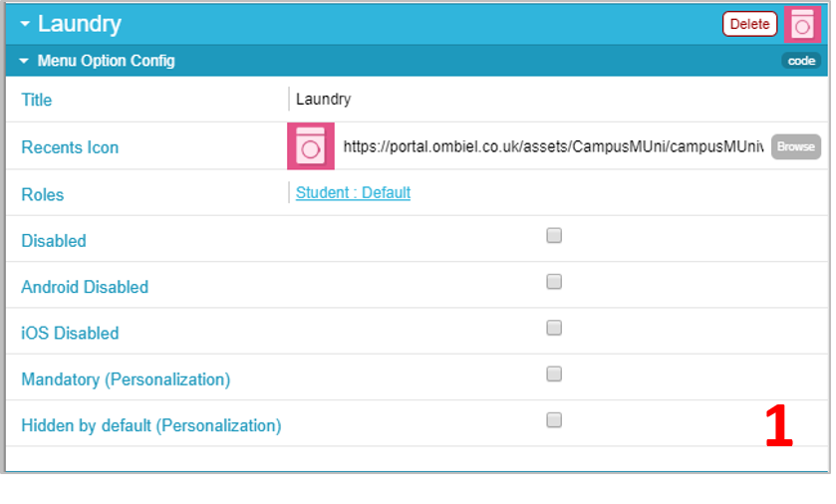Click Browse for Recents Icon
This screenshot has width=836, height=504.
[795, 146]
